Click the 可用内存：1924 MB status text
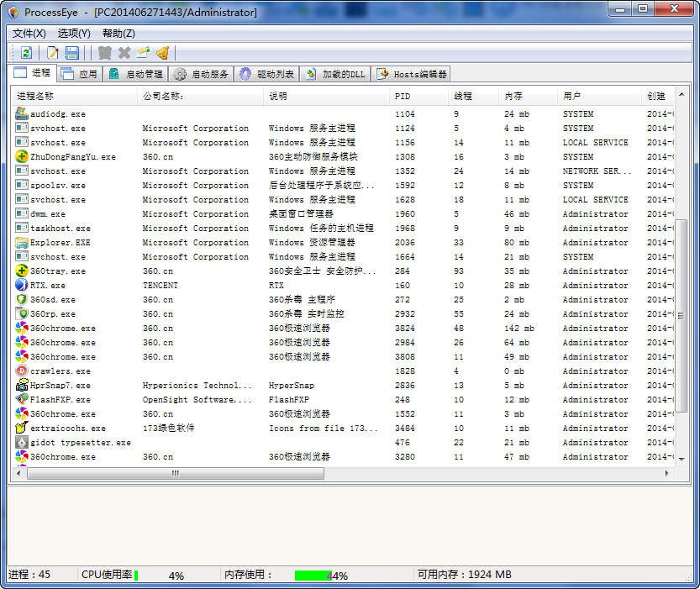700x589 pixels. click(464, 574)
